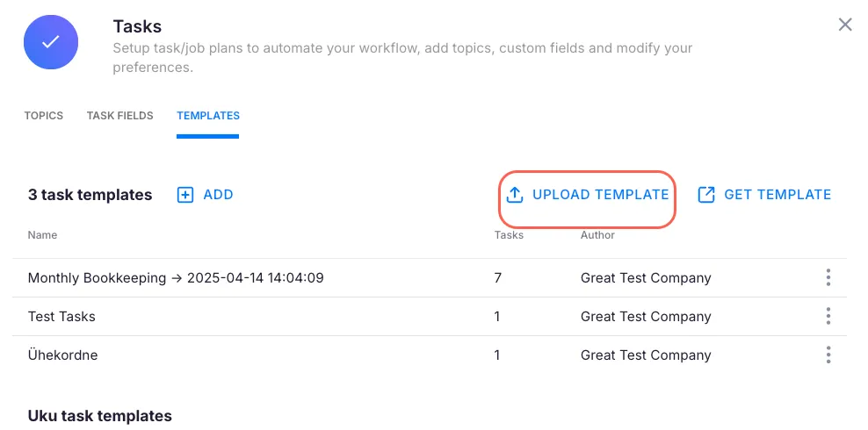Click the GET TEMPLATE link text
Image resolution: width=868 pixels, height=430 pixels.
(777, 195)
